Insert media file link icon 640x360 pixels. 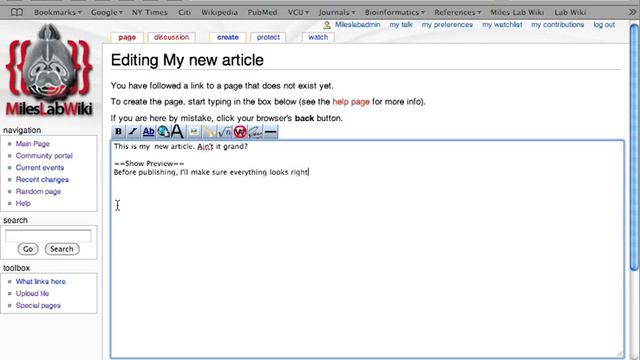[209, 132]
